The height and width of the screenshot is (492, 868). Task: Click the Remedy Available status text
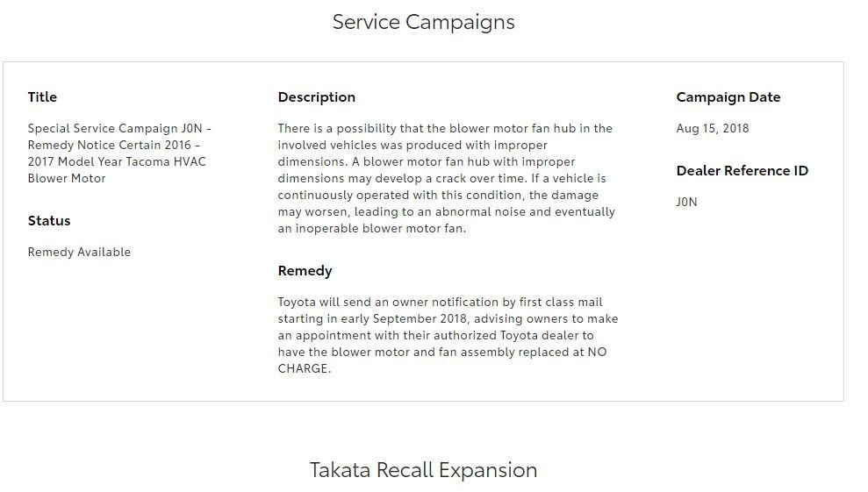tap(79, 252)
